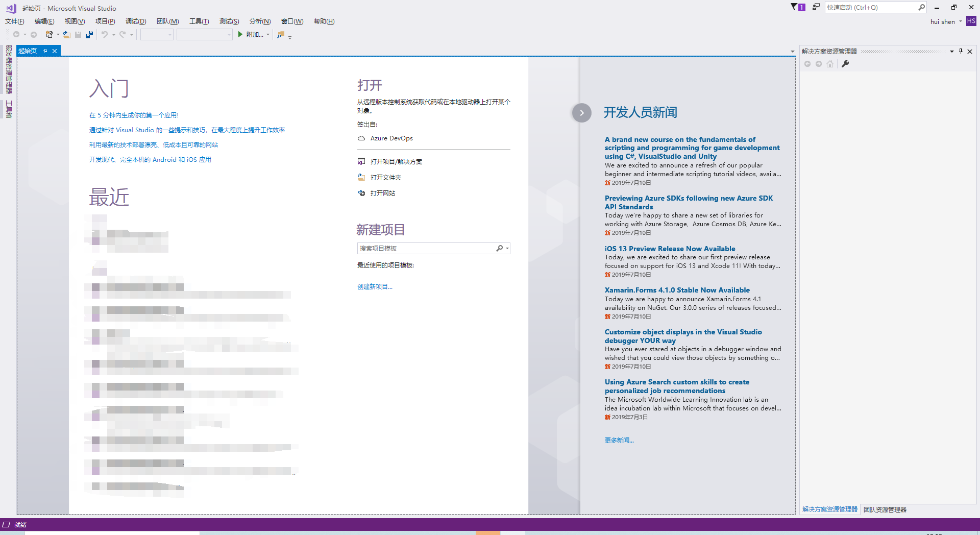This screenshot has width=980, height=535.
Task: Open the toolbar overflow options arrow
Action: (290, 37)
